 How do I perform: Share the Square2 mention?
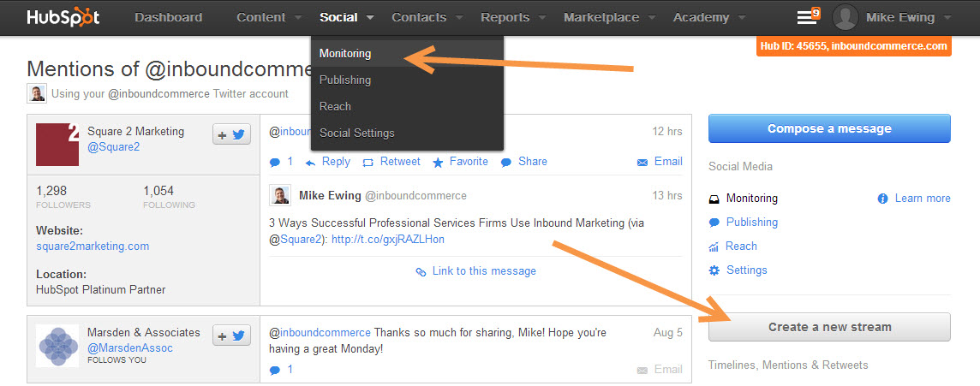[x=524, y=162]
